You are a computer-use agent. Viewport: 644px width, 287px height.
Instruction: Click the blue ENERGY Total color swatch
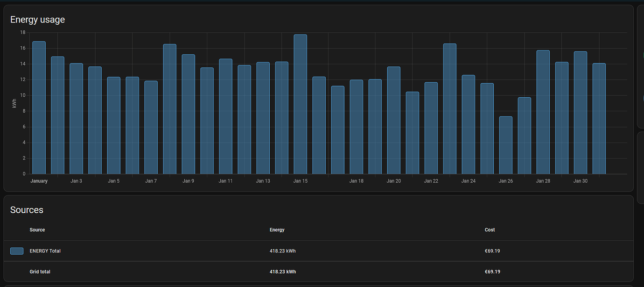pos(17,251)
